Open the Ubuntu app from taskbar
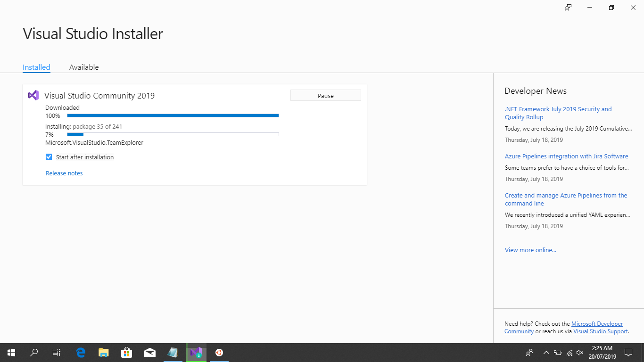The height and width of the screenshot is (362, 644). (x=219, y=353)
